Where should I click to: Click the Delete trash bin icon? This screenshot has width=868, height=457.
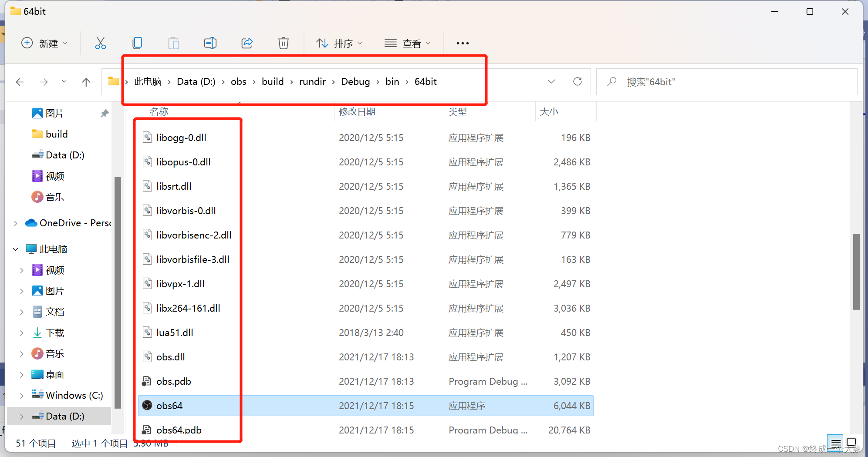point(284,43)
